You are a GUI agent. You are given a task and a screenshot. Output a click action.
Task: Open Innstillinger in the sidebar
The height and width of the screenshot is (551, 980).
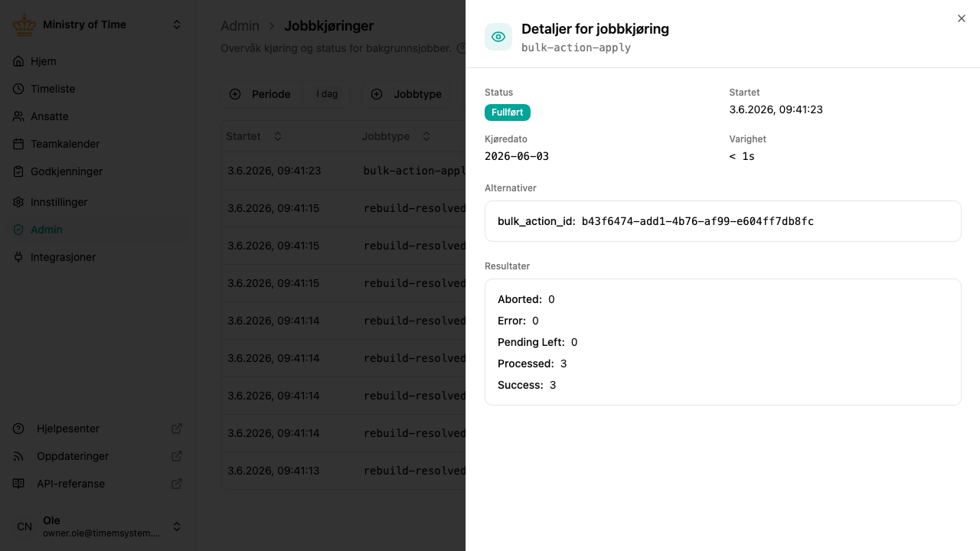tap(98, 202)
